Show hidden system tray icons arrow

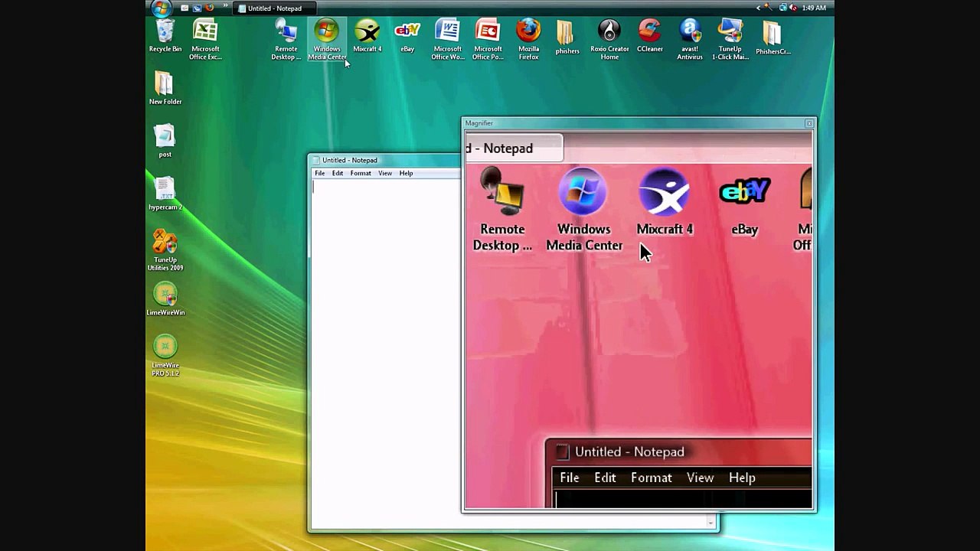[x=758, y=8]
